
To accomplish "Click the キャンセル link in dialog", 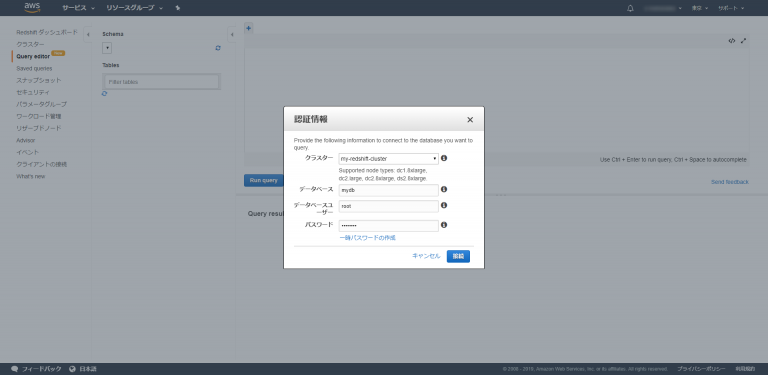I will tap(426, 256).
